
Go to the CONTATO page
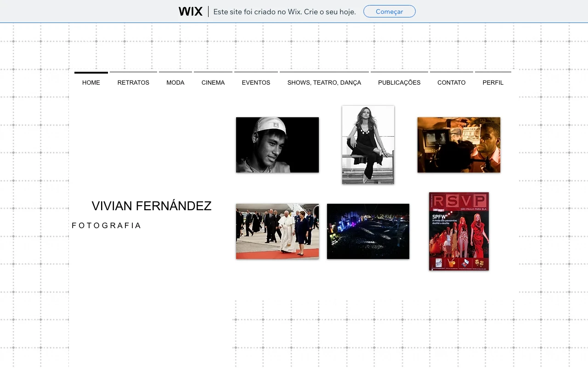[x=452, y=82]
